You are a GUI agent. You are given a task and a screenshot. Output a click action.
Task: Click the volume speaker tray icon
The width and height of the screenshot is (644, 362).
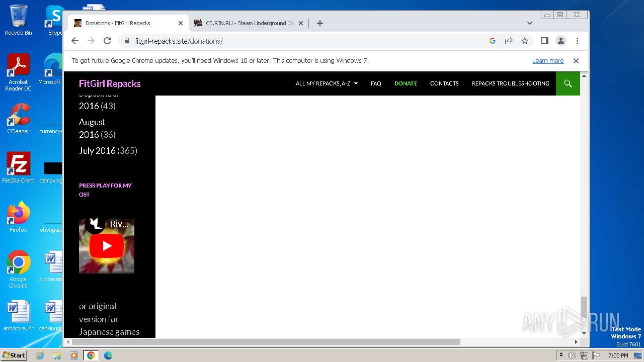(572, 355)
